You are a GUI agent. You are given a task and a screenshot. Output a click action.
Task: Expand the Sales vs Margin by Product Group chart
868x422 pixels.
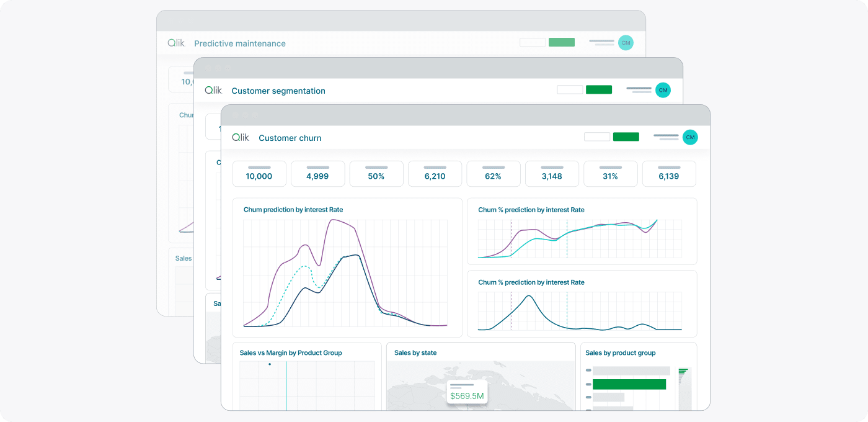coord(307,377)
